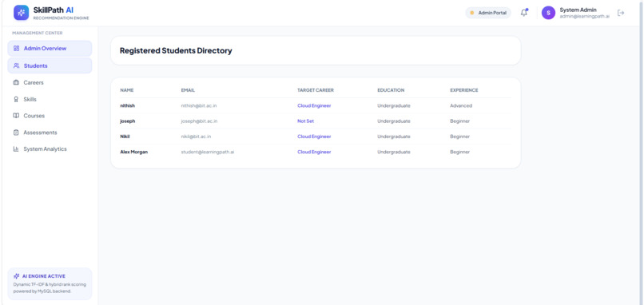The width and height of the screenshot is (644, 305).
Task: Click the Assessments clipboard icon
Action: [17, 133]
